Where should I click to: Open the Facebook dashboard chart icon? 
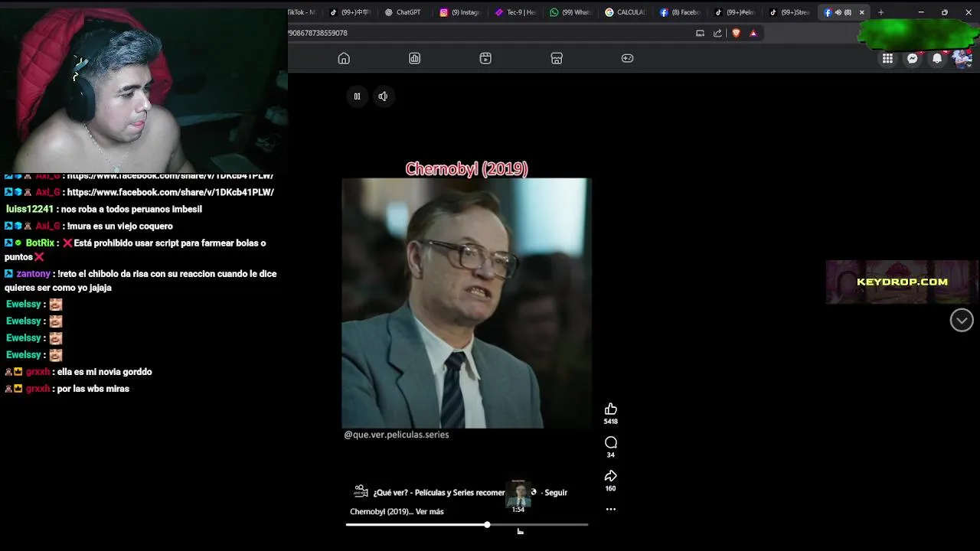(414, 58)
